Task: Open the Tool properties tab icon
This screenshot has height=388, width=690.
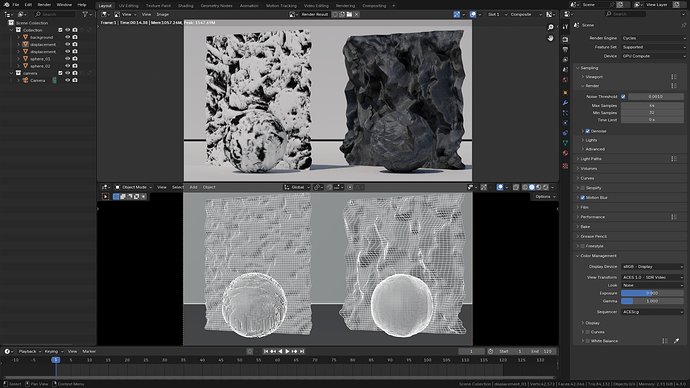Action: (565, 27)
